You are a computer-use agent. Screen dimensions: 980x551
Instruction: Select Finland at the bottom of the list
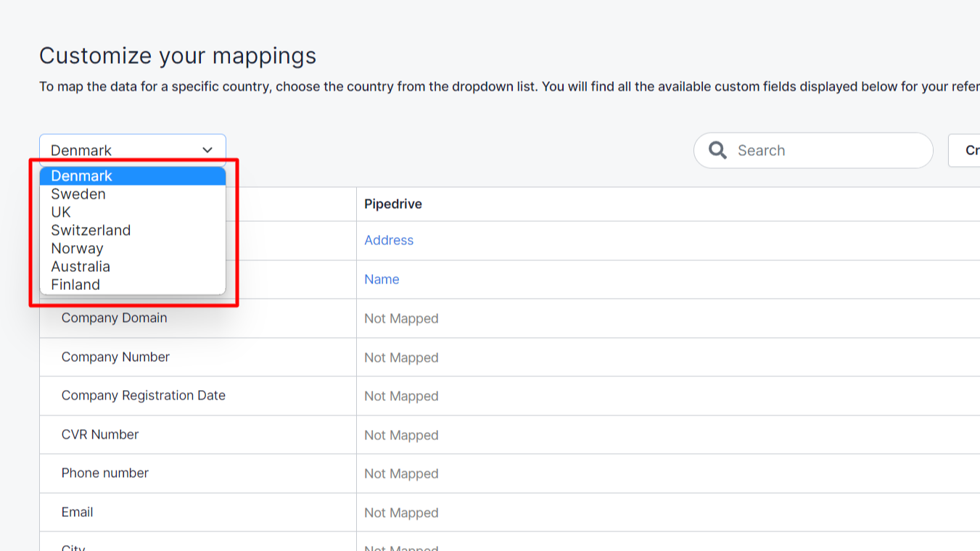[x=75, y=284]
